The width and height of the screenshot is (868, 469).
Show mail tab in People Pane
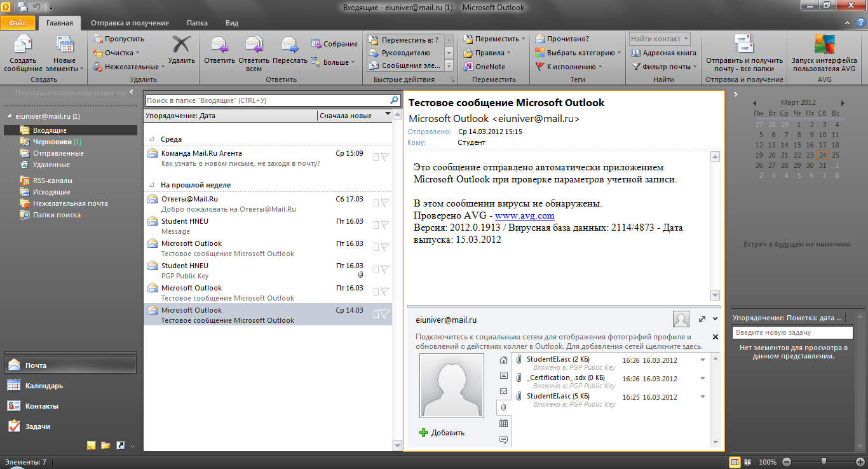click(504, 391)
